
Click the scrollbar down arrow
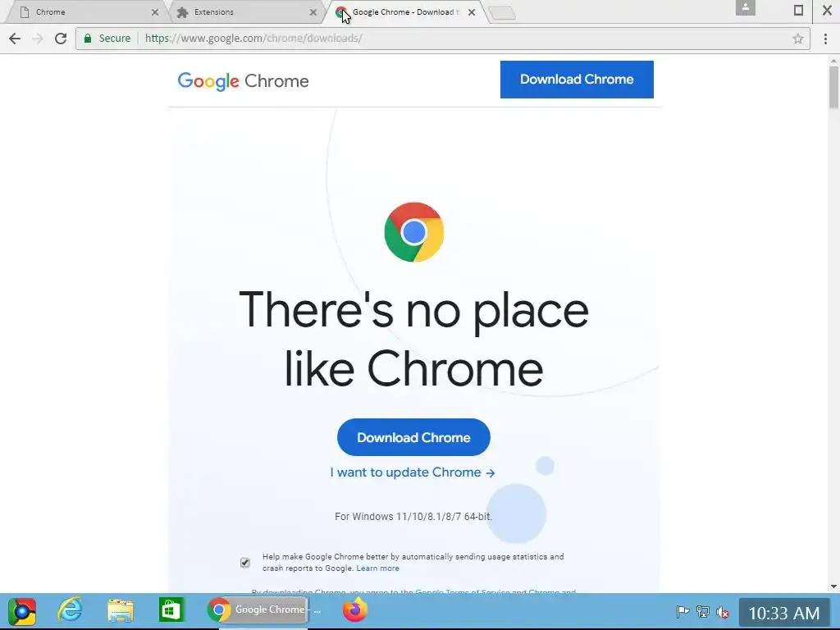tap(833, 587)
